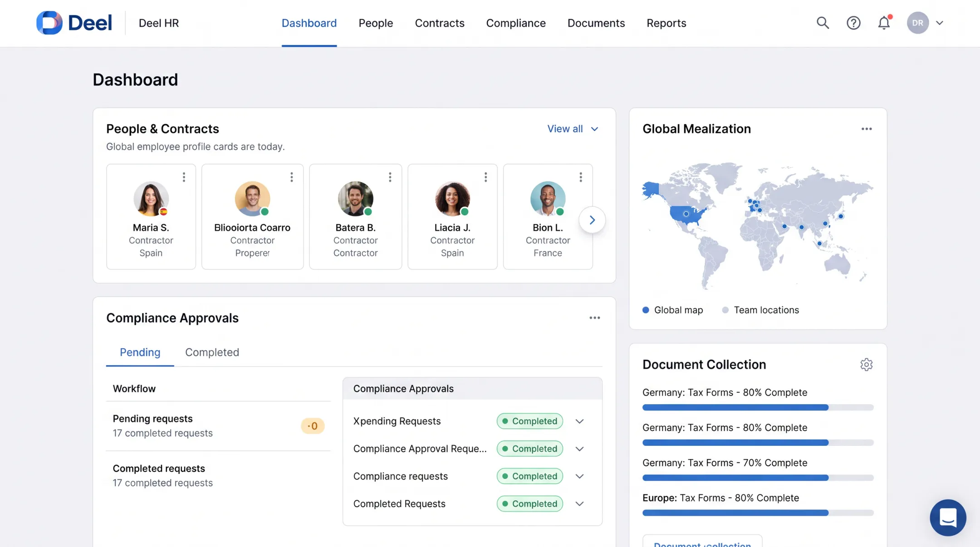Image resolution: width=980 pixels, height=547 pixels.
Task: Open the menu on Bliooiorta Coarro card
Action: click(x=292, y=177)
